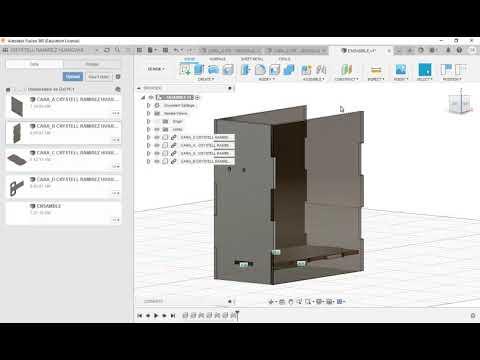The height and width of the screenshot is (360, 480).
Task: Check the box of first CARA component row
Action: (x=165, y=137)
